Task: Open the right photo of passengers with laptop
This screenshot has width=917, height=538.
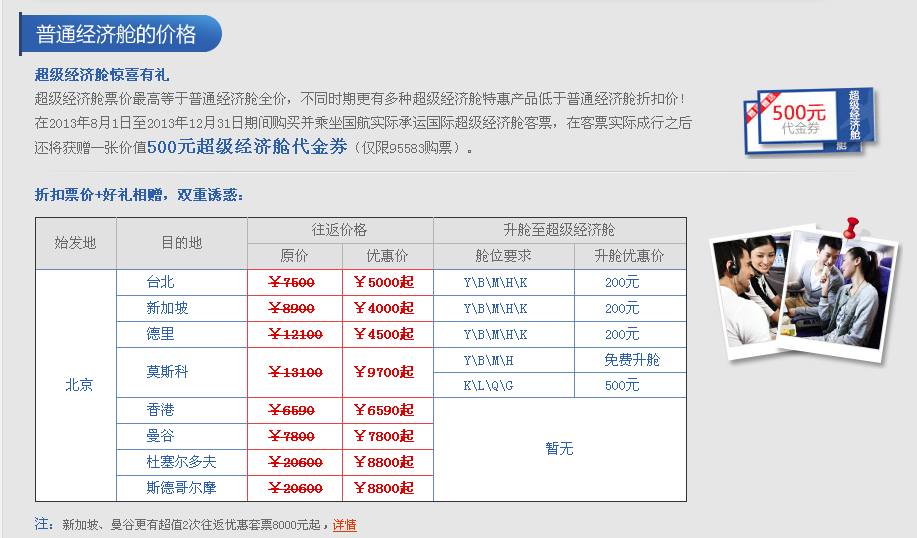Action: (x=838, y=288)
